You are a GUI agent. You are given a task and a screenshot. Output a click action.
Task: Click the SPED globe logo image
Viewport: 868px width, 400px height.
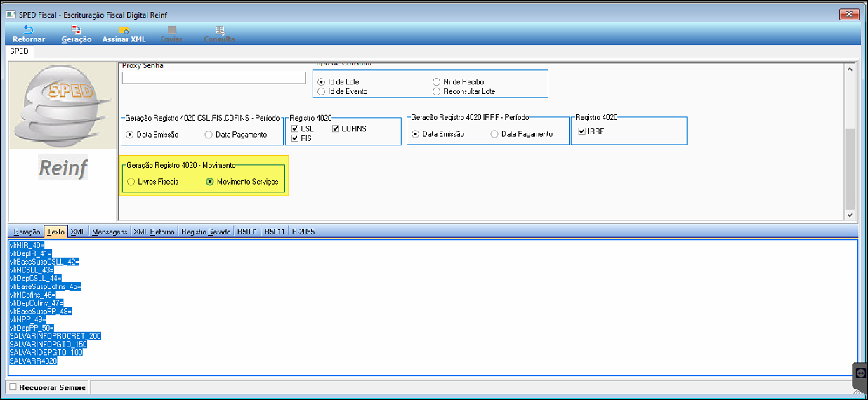point(63,105)
